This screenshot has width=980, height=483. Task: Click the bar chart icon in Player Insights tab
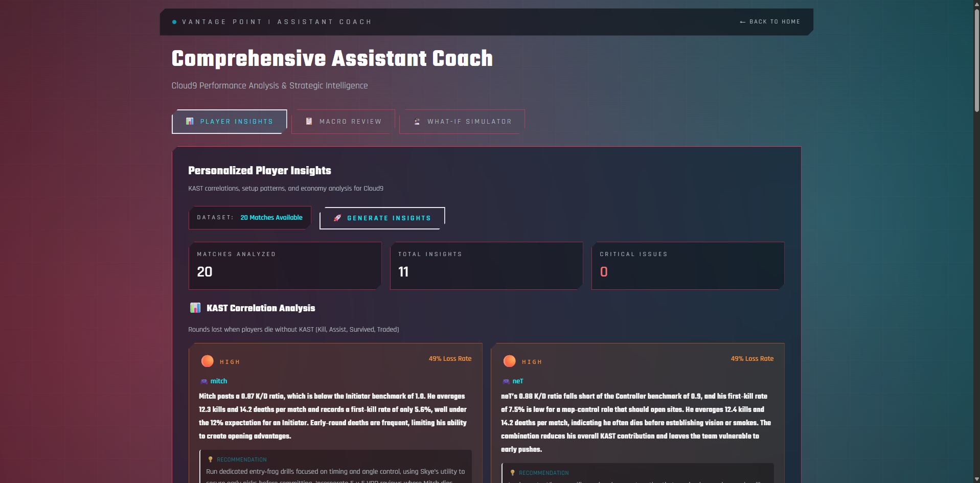click(x=190, y=122)
